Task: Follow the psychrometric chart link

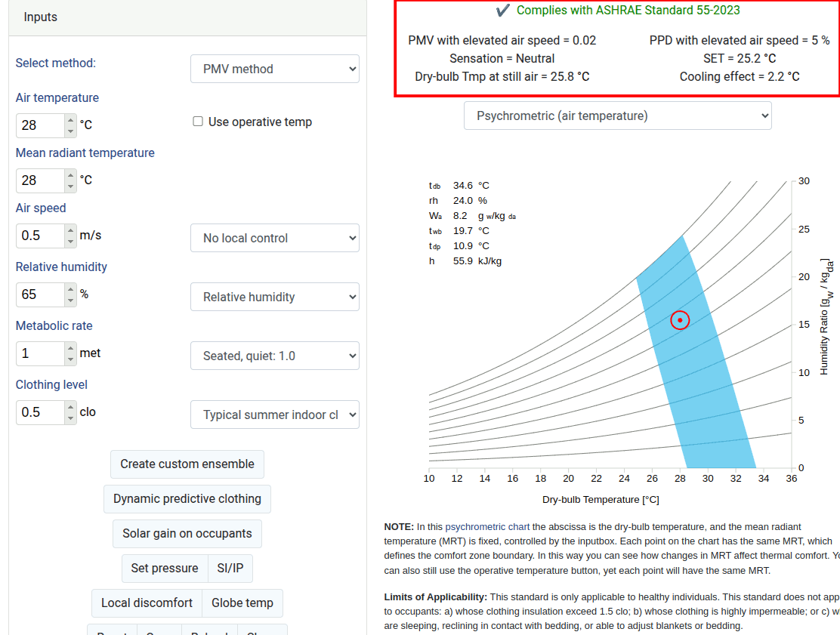Action: point(487,526)
